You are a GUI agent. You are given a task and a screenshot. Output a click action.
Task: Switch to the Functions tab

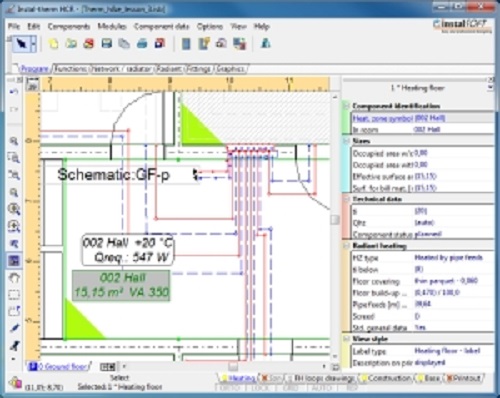(71, 69)
